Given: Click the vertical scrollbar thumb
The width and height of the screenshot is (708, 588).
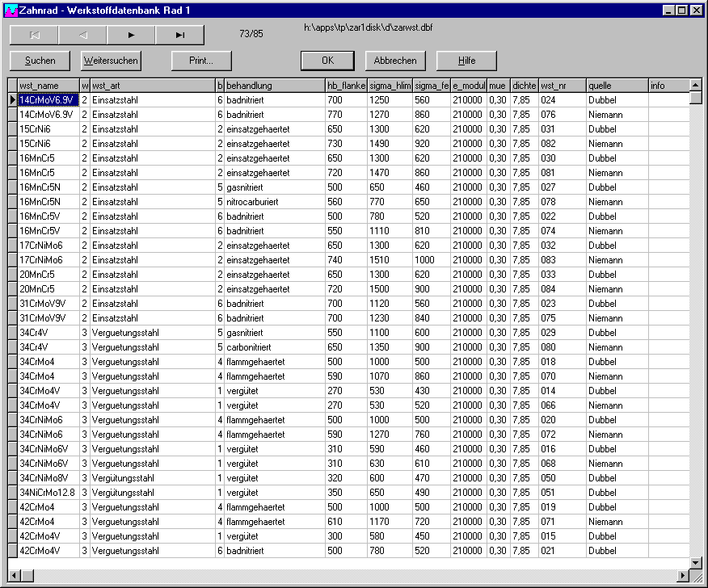Looking at the screenshot, I should (x=695, y=98).
